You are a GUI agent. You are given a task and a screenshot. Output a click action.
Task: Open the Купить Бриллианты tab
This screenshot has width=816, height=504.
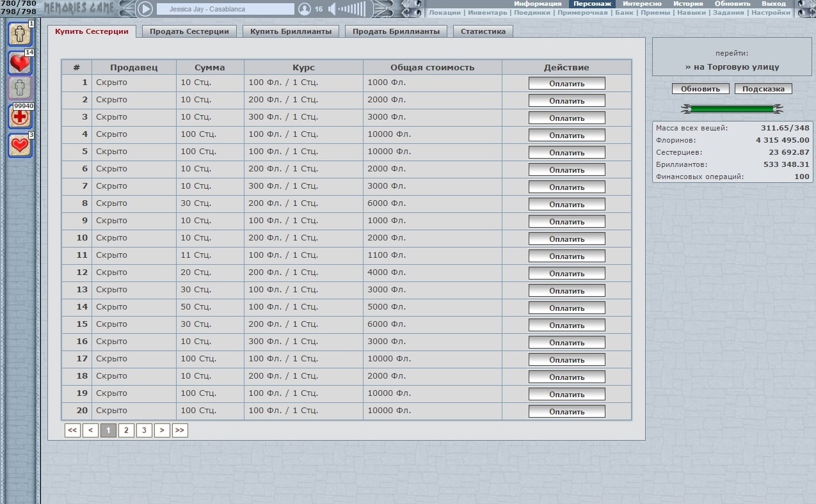pyautogui.click(x=291, y=31)
